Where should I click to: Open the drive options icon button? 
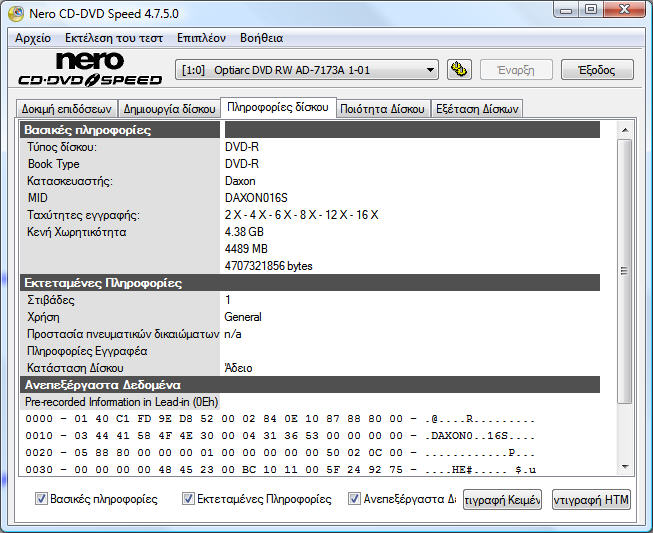pyautogui.click(x=459, y=69)
